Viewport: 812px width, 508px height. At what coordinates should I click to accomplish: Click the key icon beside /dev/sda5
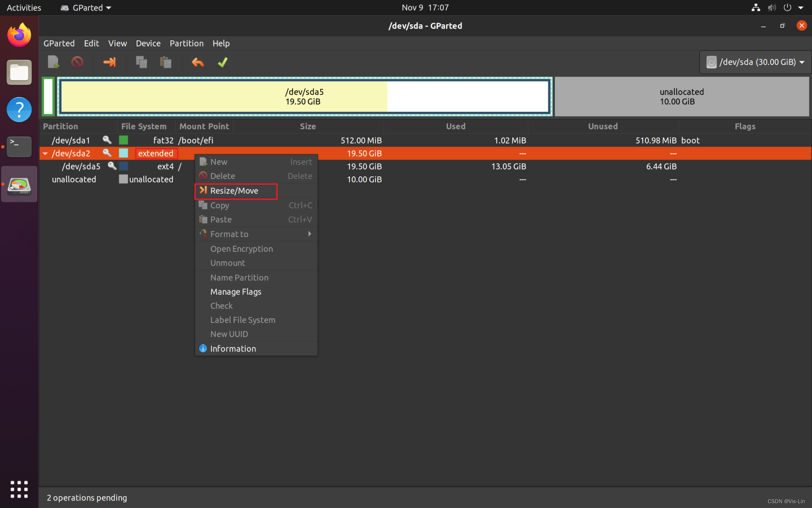click(112, 166)
